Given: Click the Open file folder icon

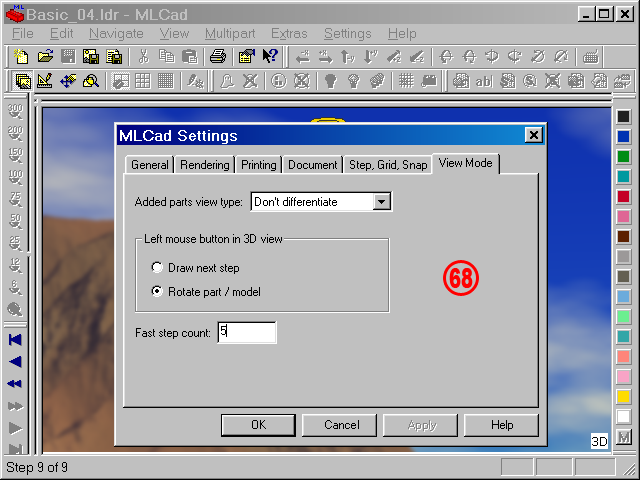Looking at the screenshot, I should click(45, 56).
